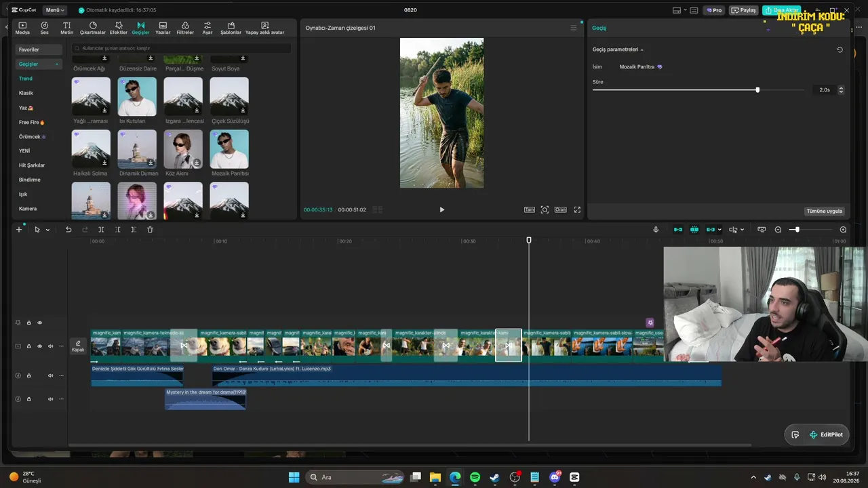This screenshot has width=868, height=488.
Task: Click the transition Süre duration slider
Action: pyautogui.click(x=698, y=89)
